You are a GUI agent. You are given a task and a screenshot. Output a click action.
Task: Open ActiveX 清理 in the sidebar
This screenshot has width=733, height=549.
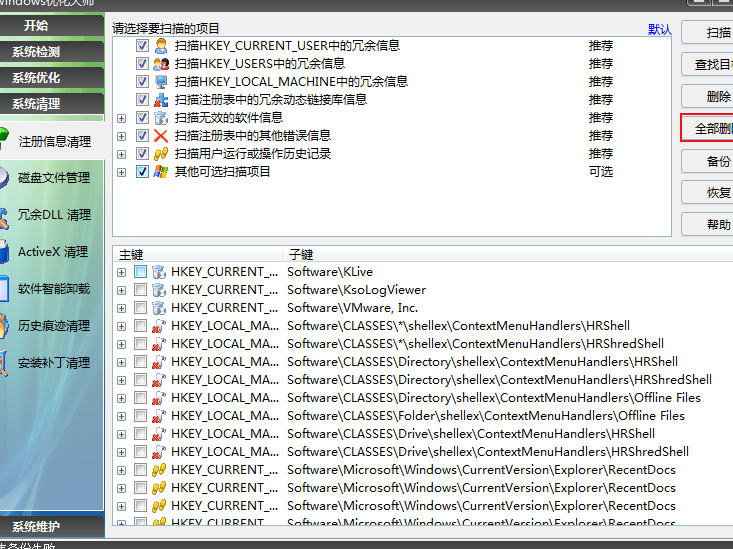pos(51,252)
